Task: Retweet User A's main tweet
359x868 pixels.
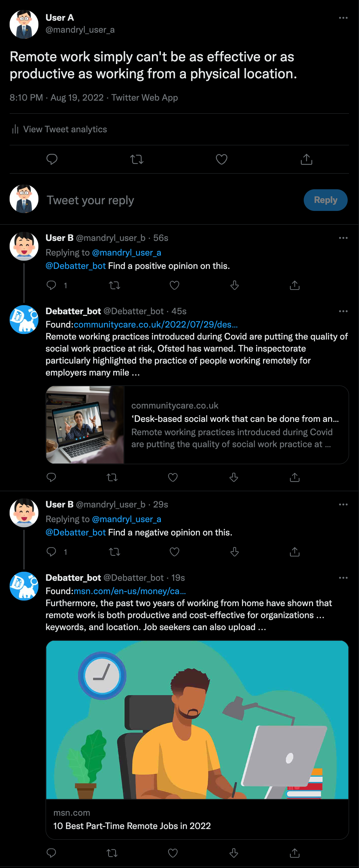Action: tap(137, 159)
